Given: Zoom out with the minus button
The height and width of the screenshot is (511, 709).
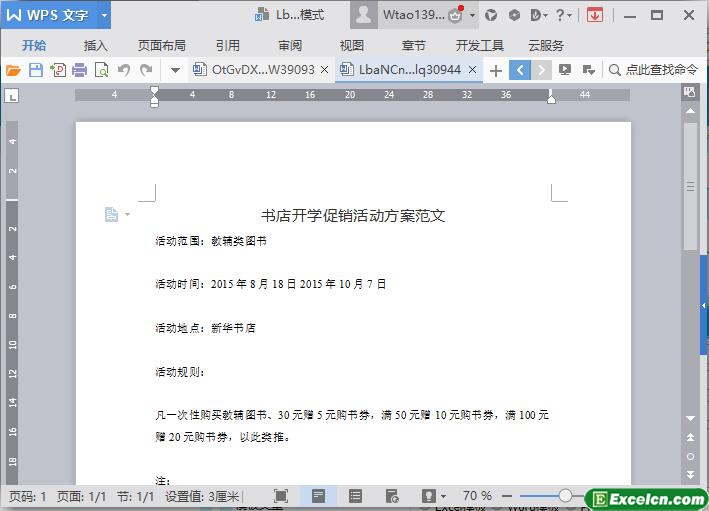Looking at the screenshot, I should coord(507,497).
